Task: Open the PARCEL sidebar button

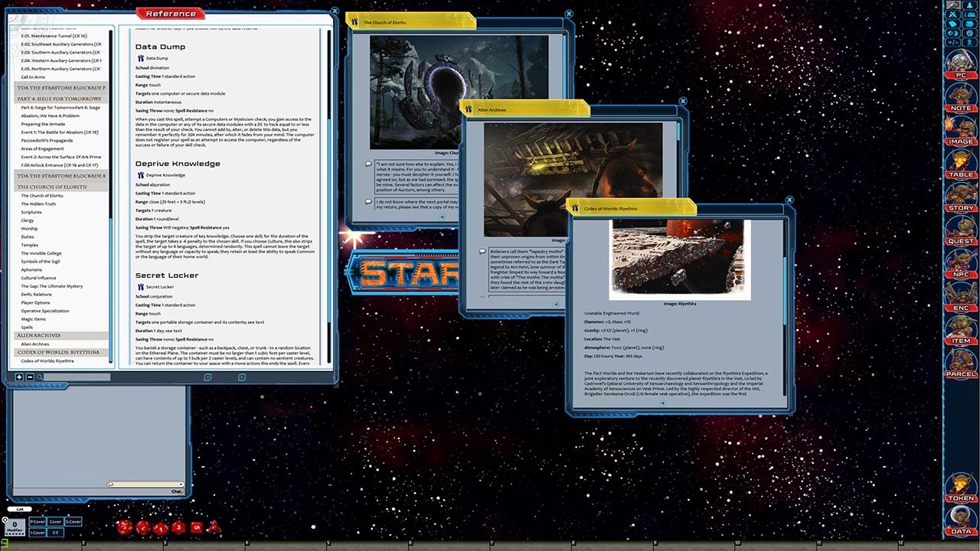Action: click(960, 364)
